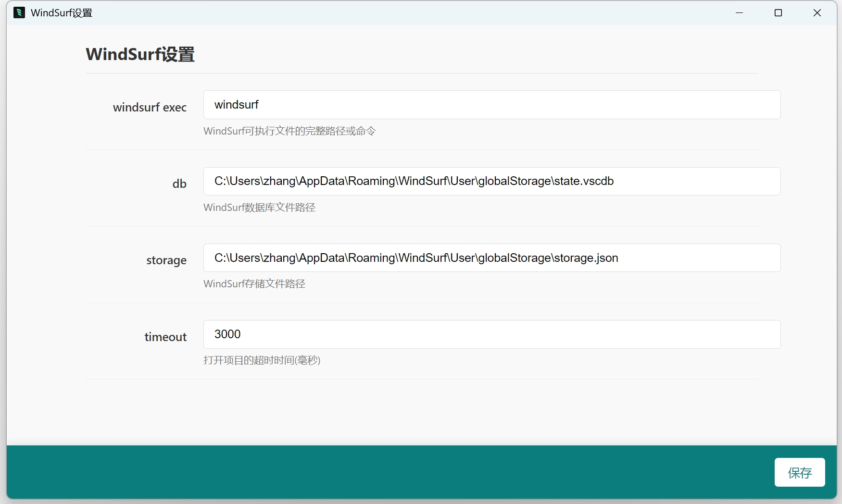Edit the timeout field showing 3000
842x504 pixels.
pos(491,334)
